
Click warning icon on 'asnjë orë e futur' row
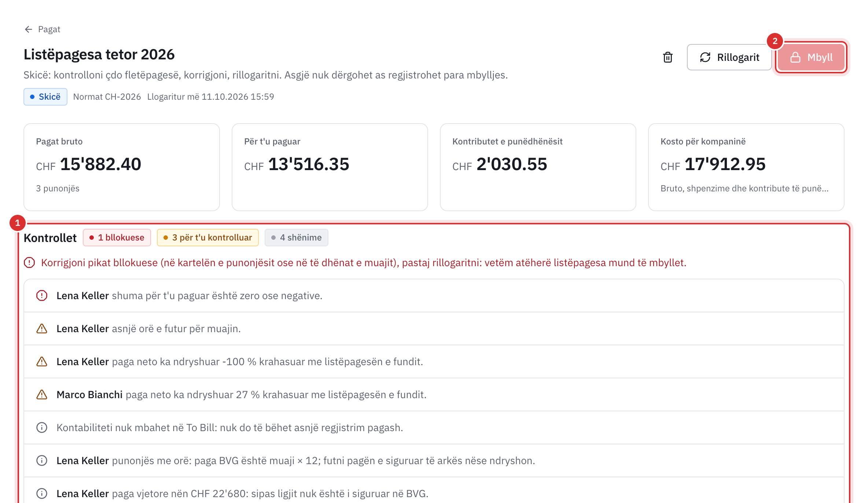point(42,328)
